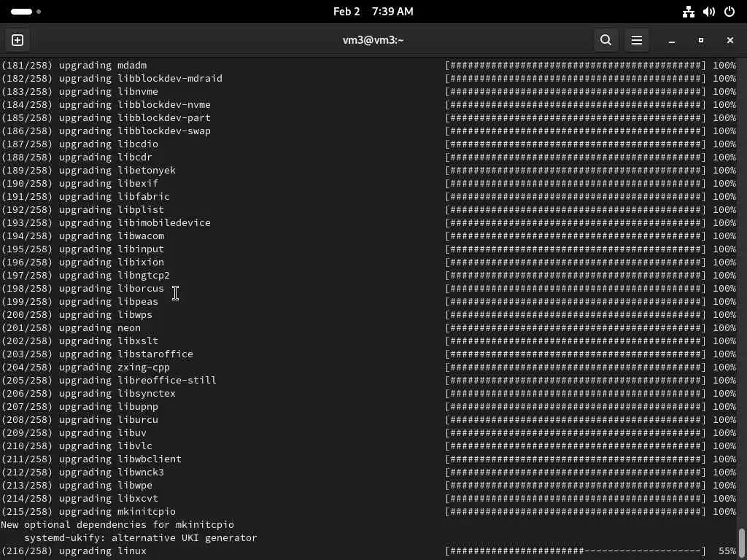Image resolution: width=747 pixels, height=560 pixels.
Task: Minimize the terminal window
Action: click(672, 40)
